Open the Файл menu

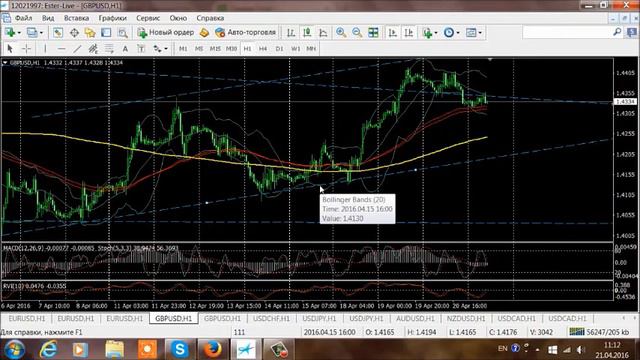pyautogui.click(x=24, y=18)
